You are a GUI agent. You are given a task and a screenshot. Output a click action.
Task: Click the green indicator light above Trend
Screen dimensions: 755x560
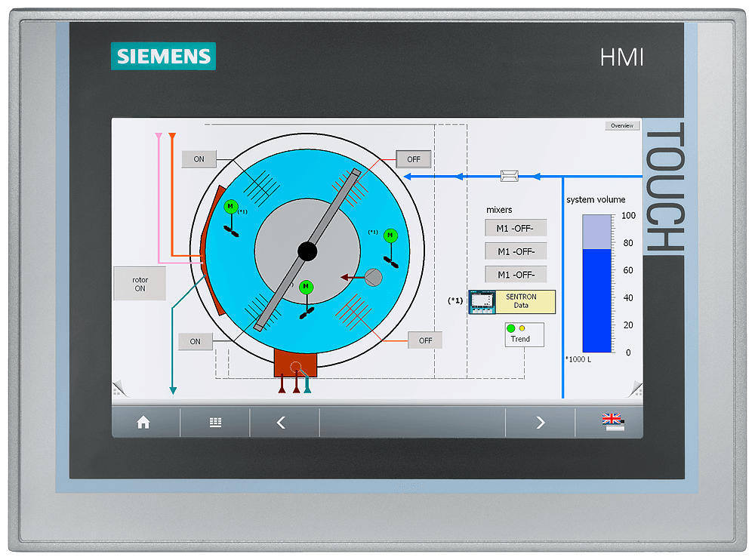(510, 328)
